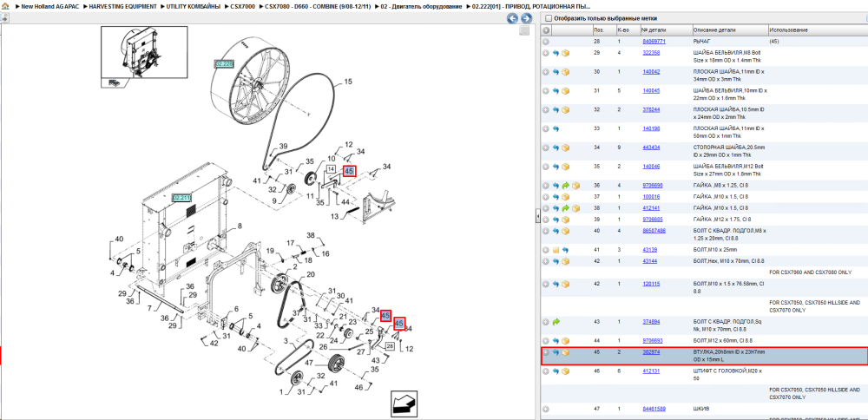
Task: Click the green arrow icon in row 43
Action: pyautogui.click(x=556, y=321)
